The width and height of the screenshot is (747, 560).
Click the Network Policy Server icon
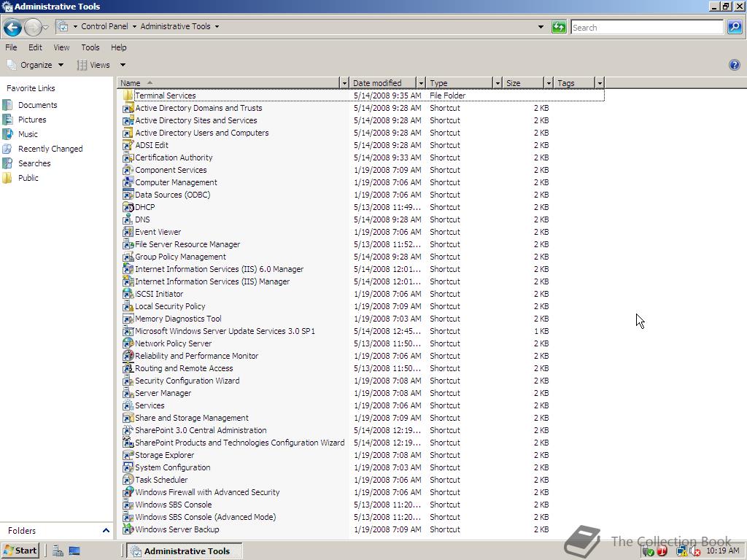pos(128,343)
